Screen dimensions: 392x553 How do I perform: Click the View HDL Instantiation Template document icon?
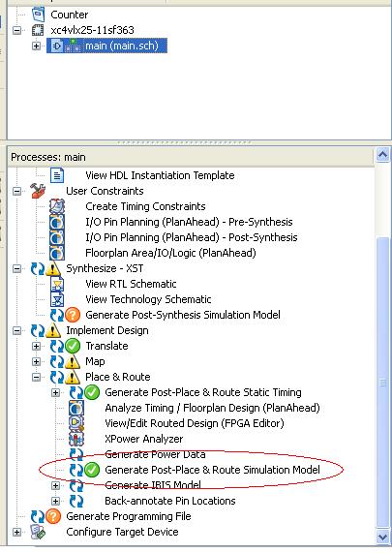click(x=57, y=175)
